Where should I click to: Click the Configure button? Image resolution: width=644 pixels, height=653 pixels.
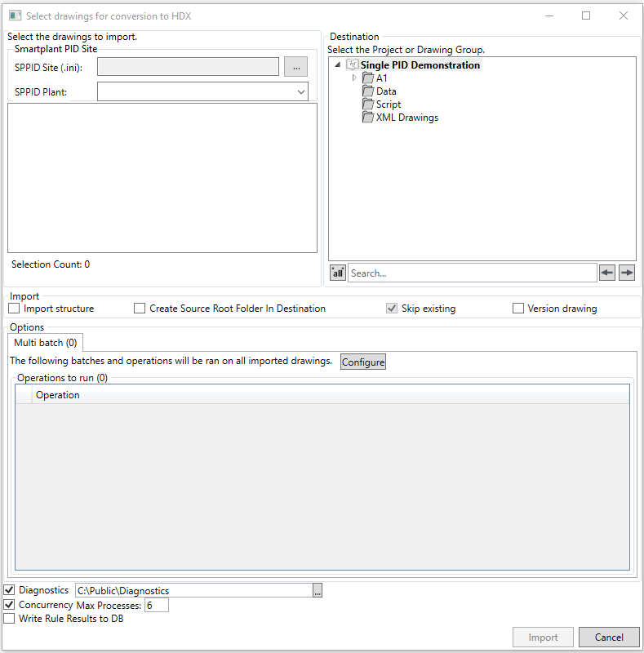coord(363,362)
